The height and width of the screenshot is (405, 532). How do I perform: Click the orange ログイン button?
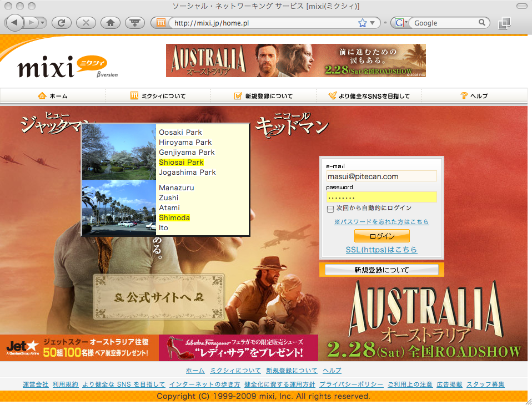click(382, 236)
